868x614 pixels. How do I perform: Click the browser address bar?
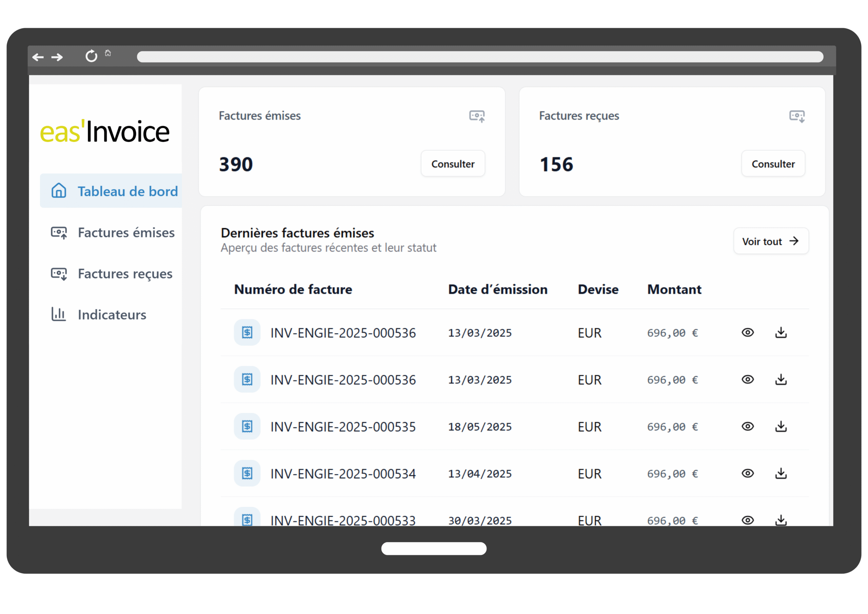(x=479, y=57)
